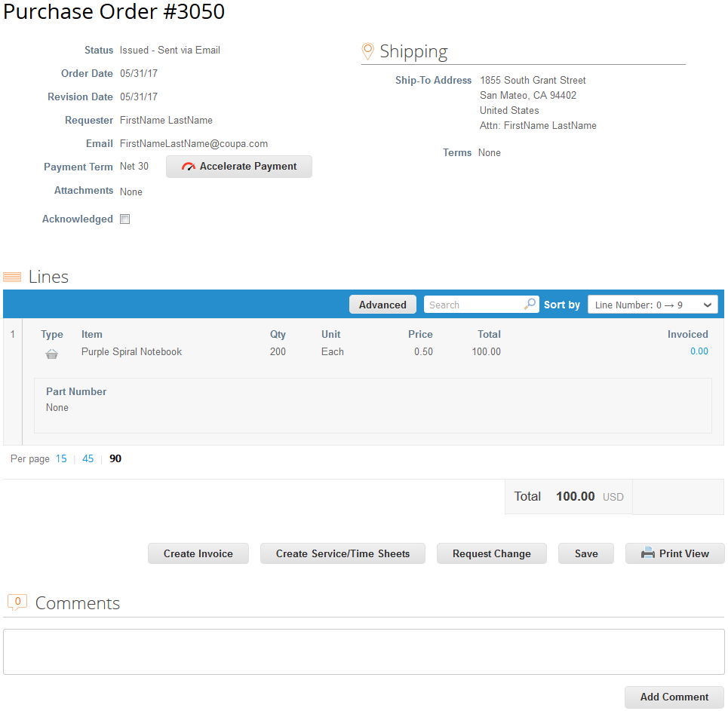Click the printer icon on Print View

648,553
